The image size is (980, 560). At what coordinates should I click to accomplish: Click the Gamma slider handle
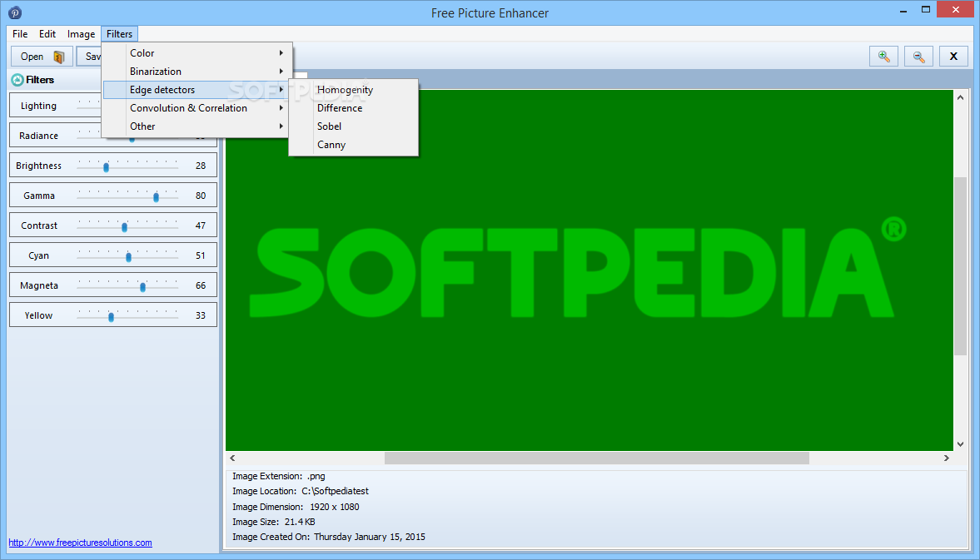coord(157,197)
